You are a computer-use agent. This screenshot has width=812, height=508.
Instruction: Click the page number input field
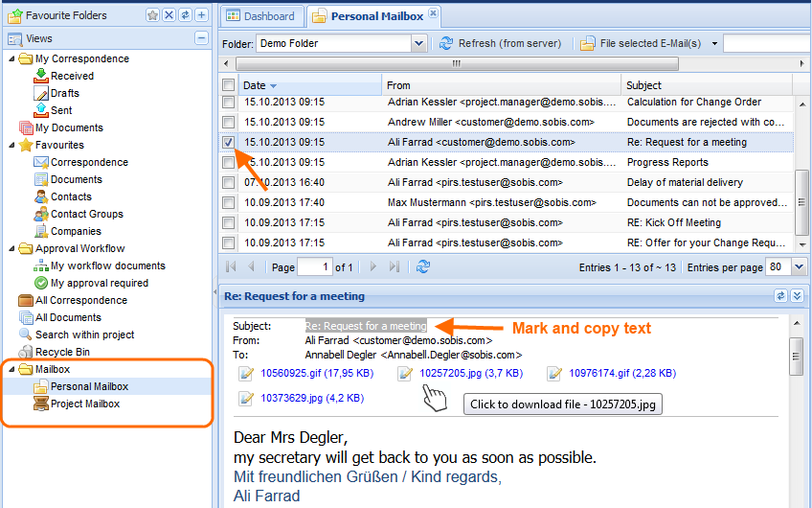[x=313, y=267]
